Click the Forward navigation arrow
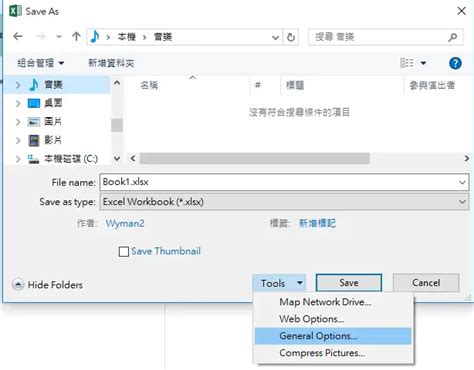Image resolution: width=474 pixels, height=370 pixels. click(x=40, y=36)
